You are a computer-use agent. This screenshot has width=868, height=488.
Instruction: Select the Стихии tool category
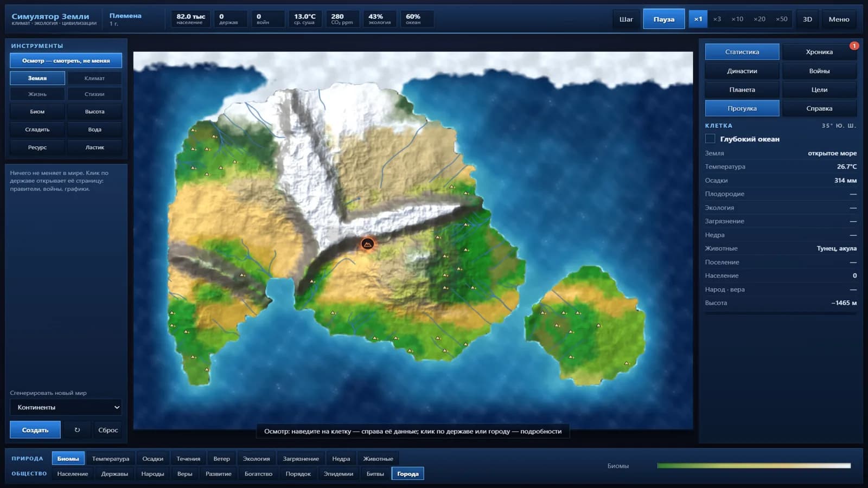point(94,94)
